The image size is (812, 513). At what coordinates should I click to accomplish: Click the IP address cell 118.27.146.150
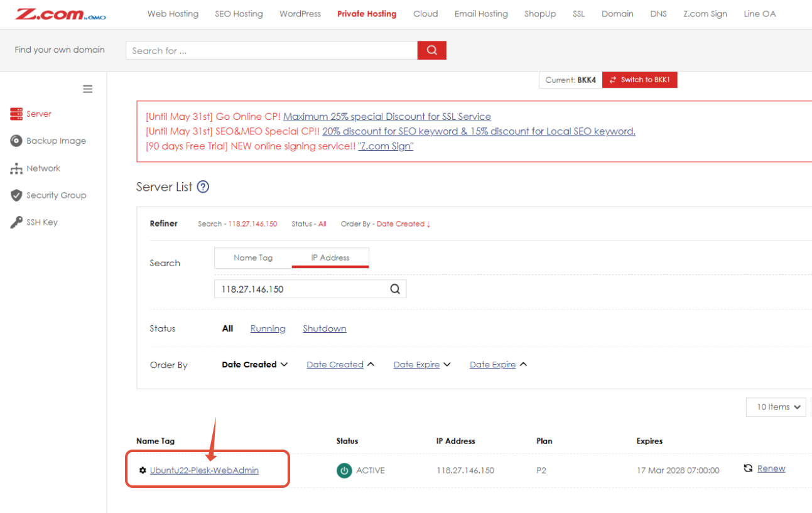(x=465, y=470)
